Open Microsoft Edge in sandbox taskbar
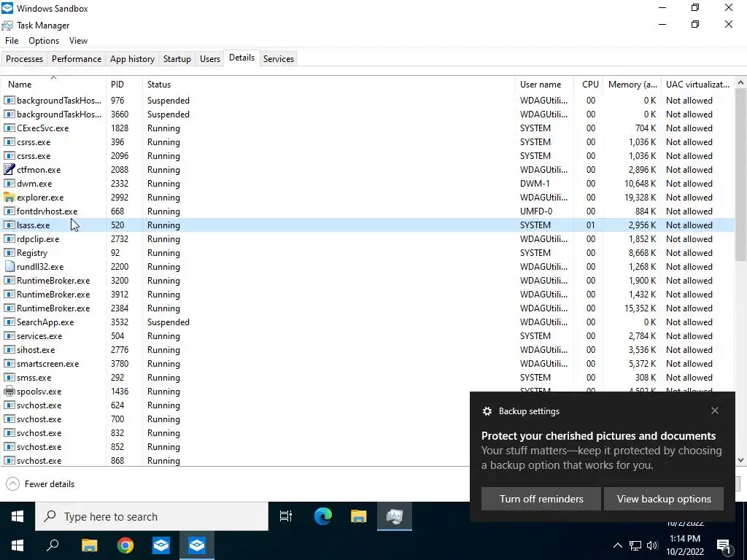This screenshot has height=560, width=747. (322, 516)
